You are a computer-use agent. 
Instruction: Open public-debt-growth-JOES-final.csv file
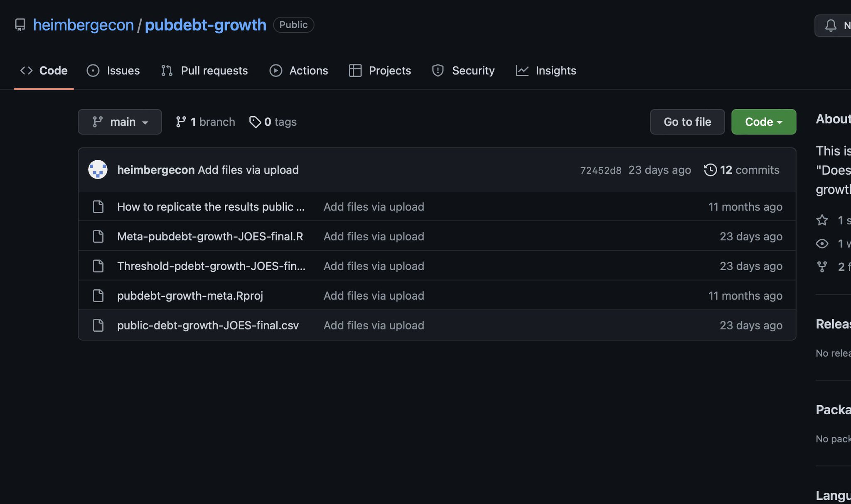[208, 325]
